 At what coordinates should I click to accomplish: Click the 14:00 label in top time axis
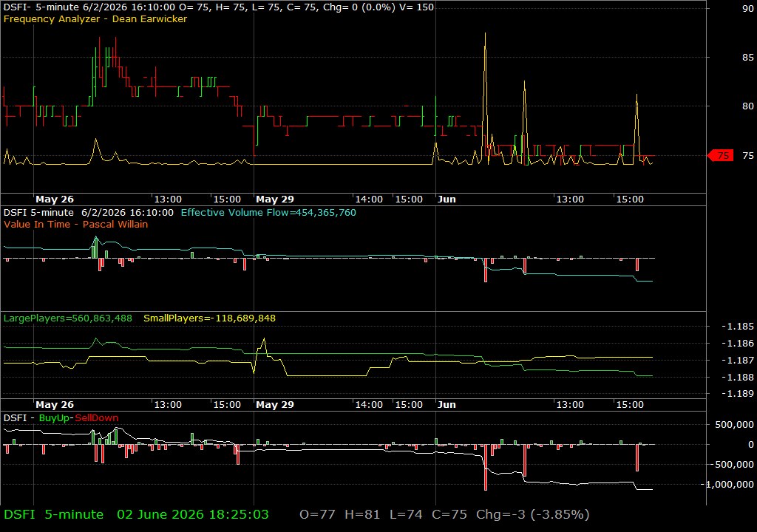click(x=369, y=199)
